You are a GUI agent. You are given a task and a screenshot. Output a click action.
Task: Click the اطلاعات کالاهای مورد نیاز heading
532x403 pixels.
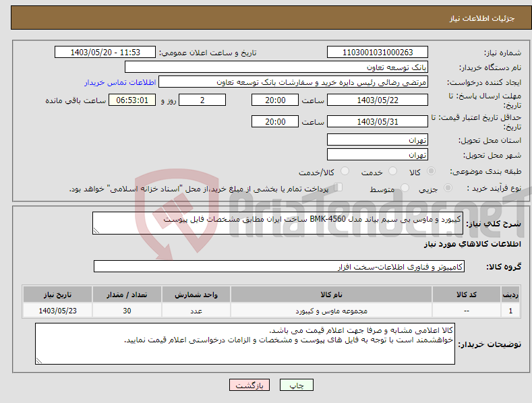point(472,244)
